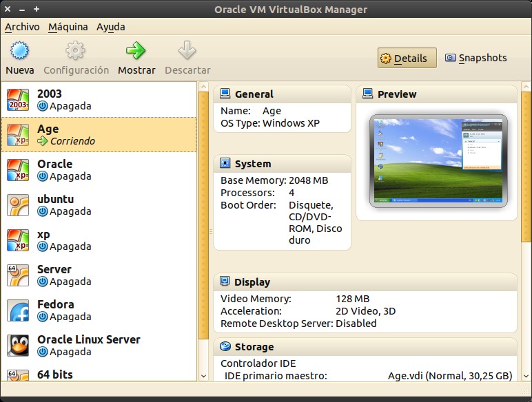Click the '128 MB' video memory value
532x402 pixels.
click(x=353, y=299)
